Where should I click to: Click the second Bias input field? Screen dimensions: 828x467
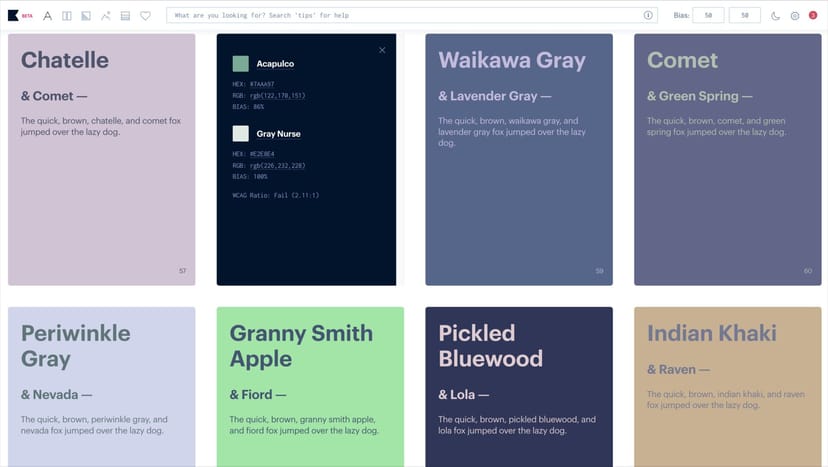coord(745,16)
